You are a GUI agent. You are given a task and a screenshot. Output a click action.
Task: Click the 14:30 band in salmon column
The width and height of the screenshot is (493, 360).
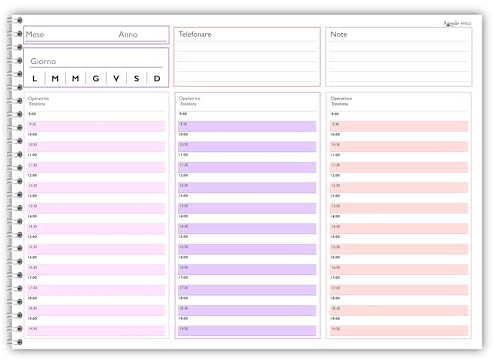399,229
